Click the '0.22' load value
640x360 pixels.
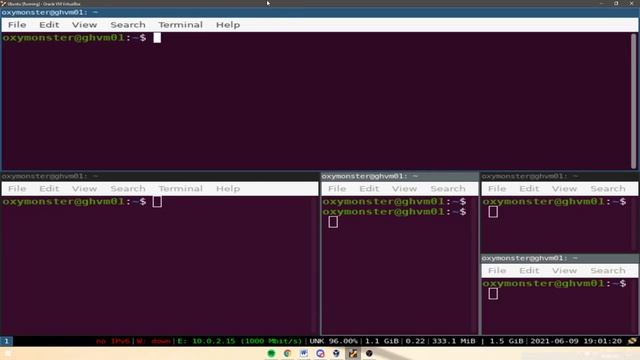(x=415, y=341)
